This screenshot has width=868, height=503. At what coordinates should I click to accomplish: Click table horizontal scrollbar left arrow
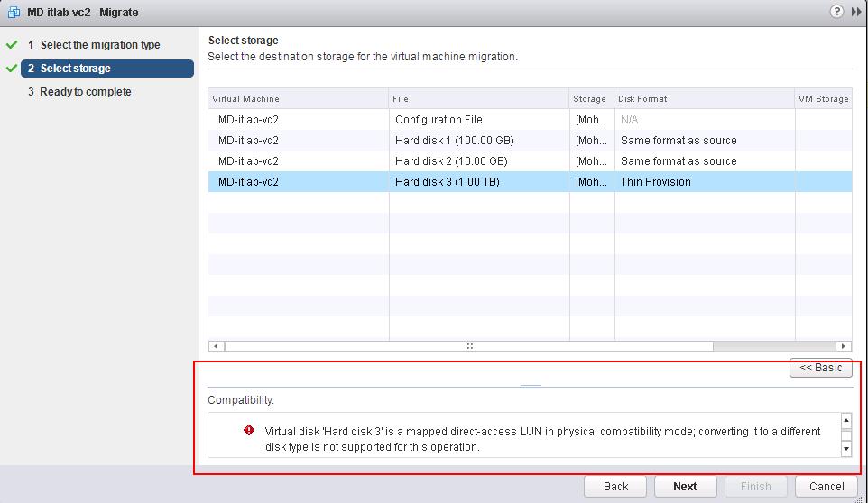tap(216, 346)
